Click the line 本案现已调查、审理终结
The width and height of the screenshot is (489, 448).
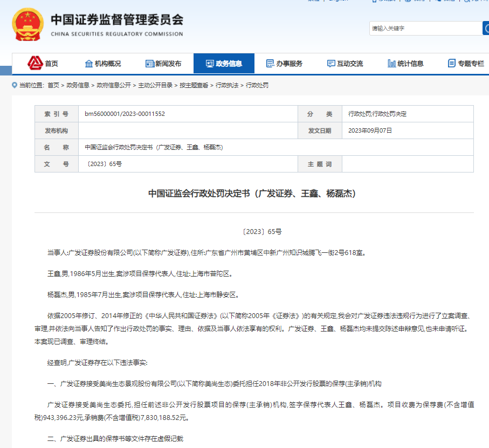coord(72,342)
